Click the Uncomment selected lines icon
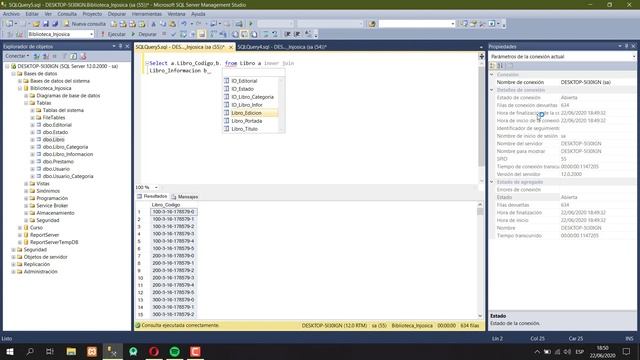640x360 pixels. pos(275,34)
